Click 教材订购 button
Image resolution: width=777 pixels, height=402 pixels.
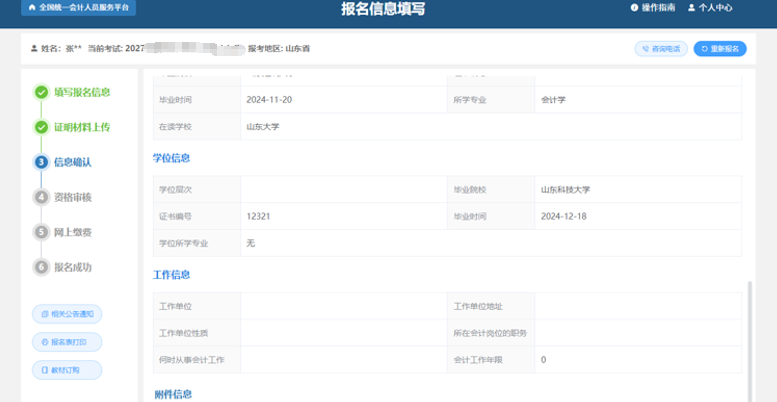coord(67,370)
